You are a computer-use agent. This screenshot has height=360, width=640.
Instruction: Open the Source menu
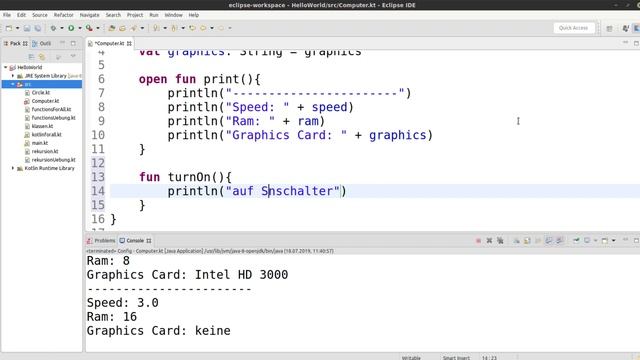click(x=40, y=15)
